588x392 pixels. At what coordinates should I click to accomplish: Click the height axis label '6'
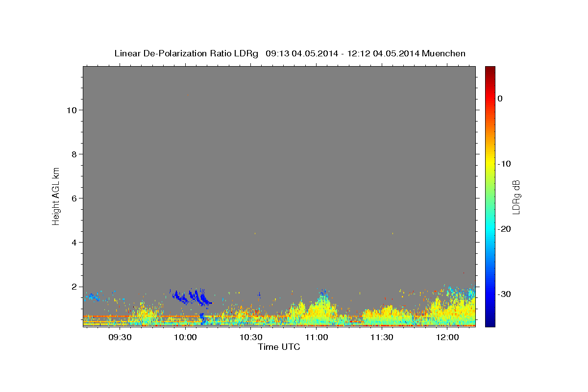(73, 198)
